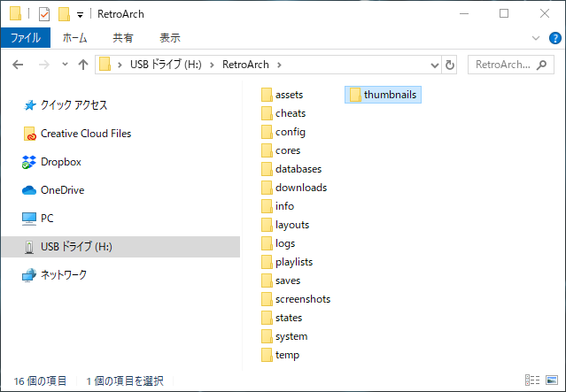Click the search magnifier icon
The image size is (566, 392).
click(x=541, y=65)
